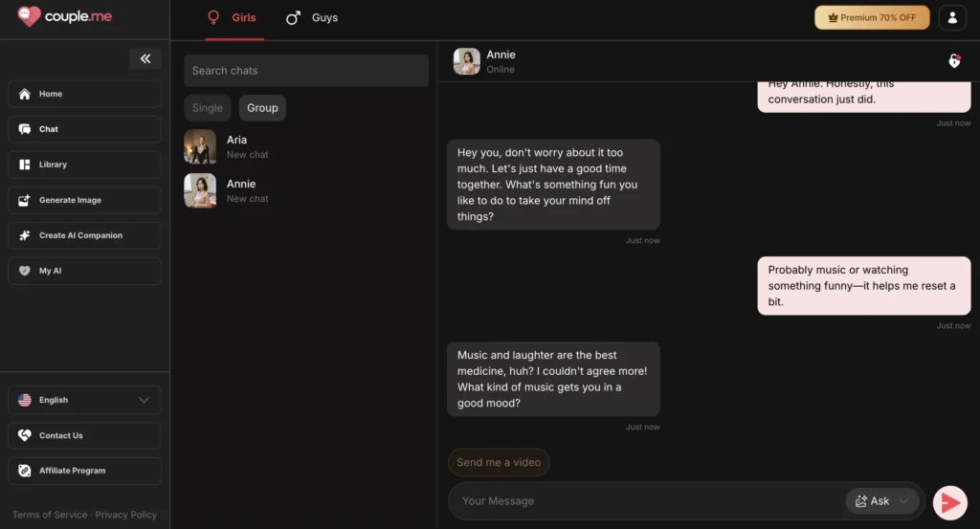Open the Library sidebar item
The image size is (980, 529).
pos(84,165)
